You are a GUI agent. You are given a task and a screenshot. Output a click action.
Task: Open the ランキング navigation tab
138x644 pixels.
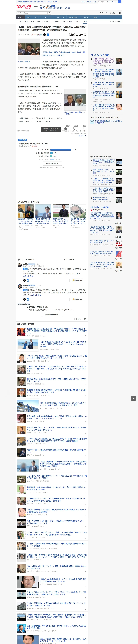86,17
